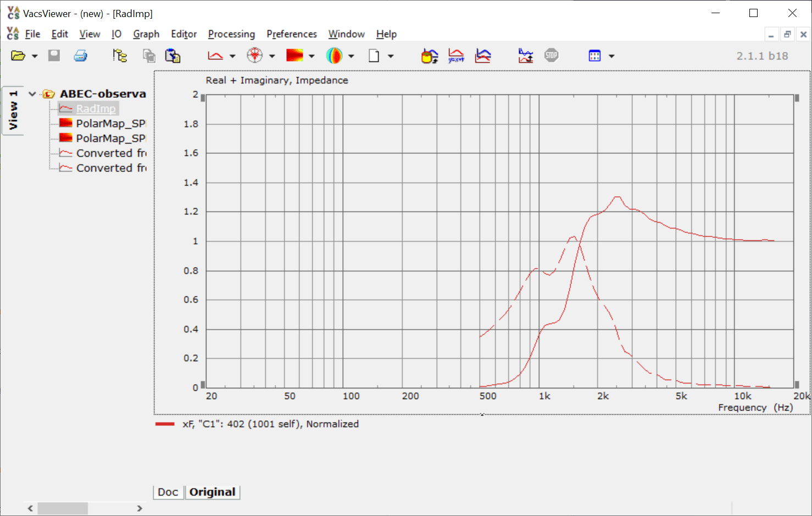Click scroll left arrow of tree scrollbar

pos(30,508)
